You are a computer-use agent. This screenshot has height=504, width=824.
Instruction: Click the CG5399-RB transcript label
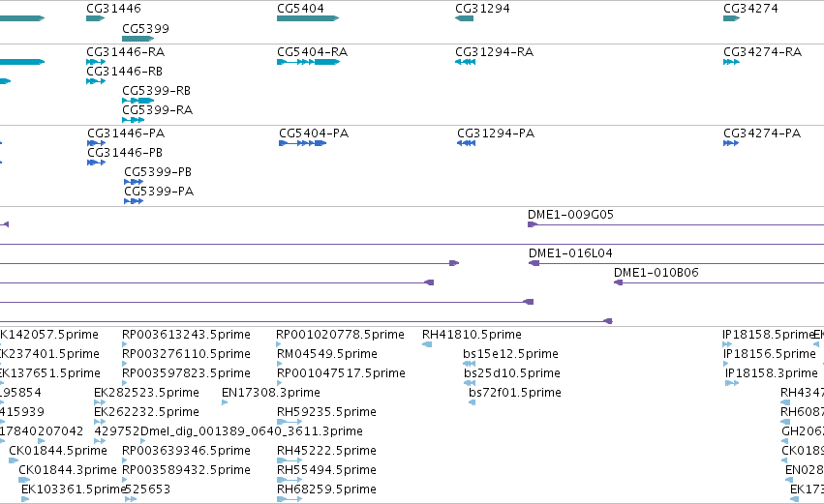click(x=157, y=91)
